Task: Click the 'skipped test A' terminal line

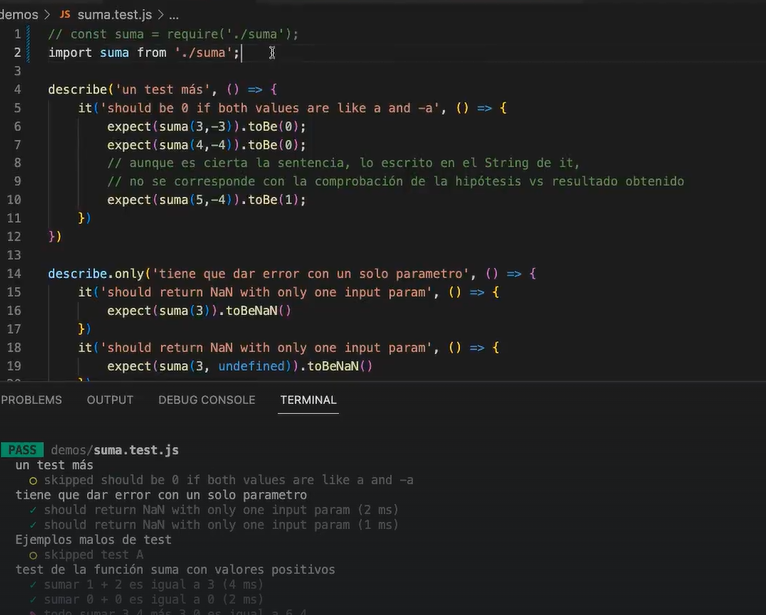Action: click(86, 555)
